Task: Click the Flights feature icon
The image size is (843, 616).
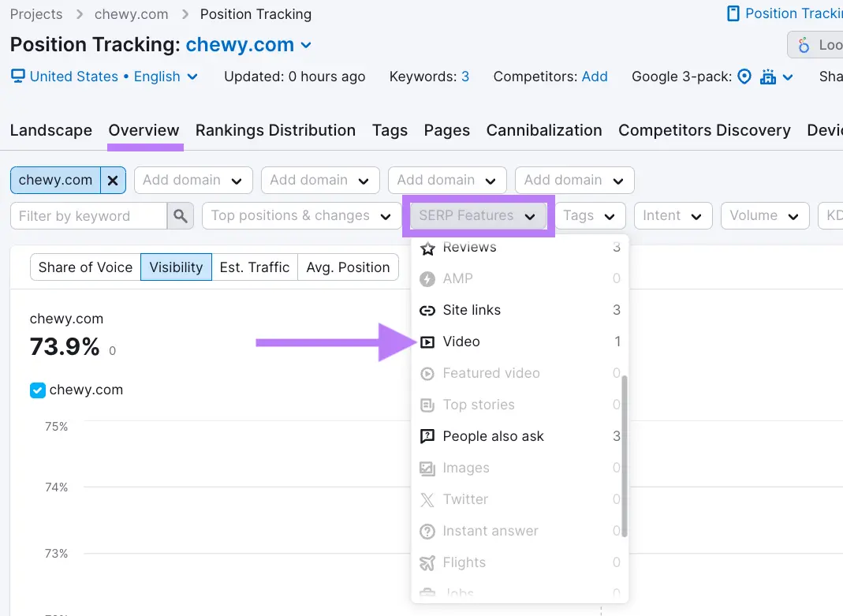Action: click(x=427, y=562)
